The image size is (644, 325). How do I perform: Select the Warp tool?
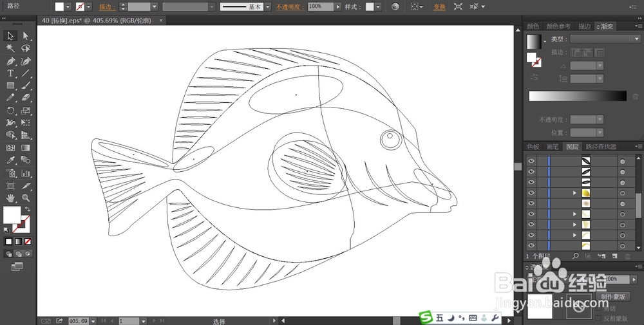pyautogui.click(x=10, y=123)
